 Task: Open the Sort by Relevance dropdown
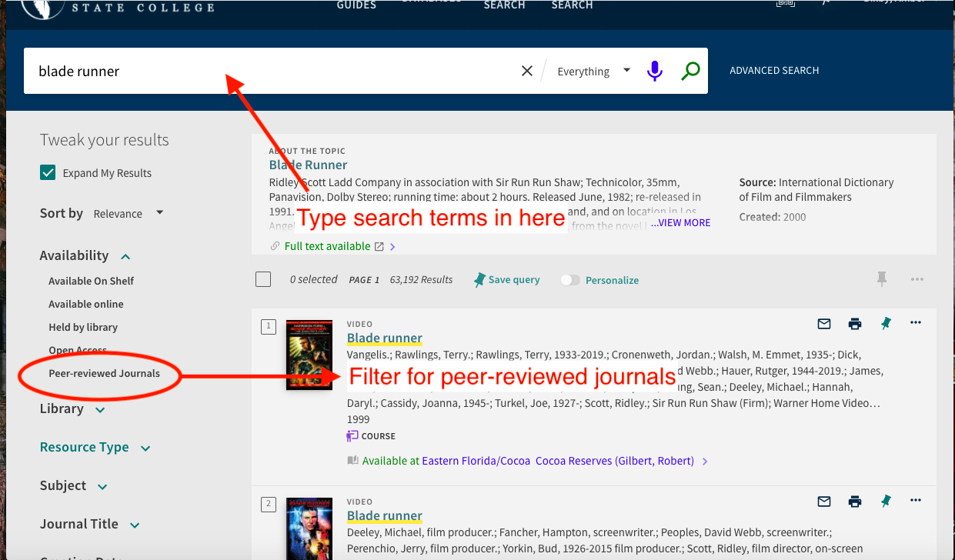point(129,213)
